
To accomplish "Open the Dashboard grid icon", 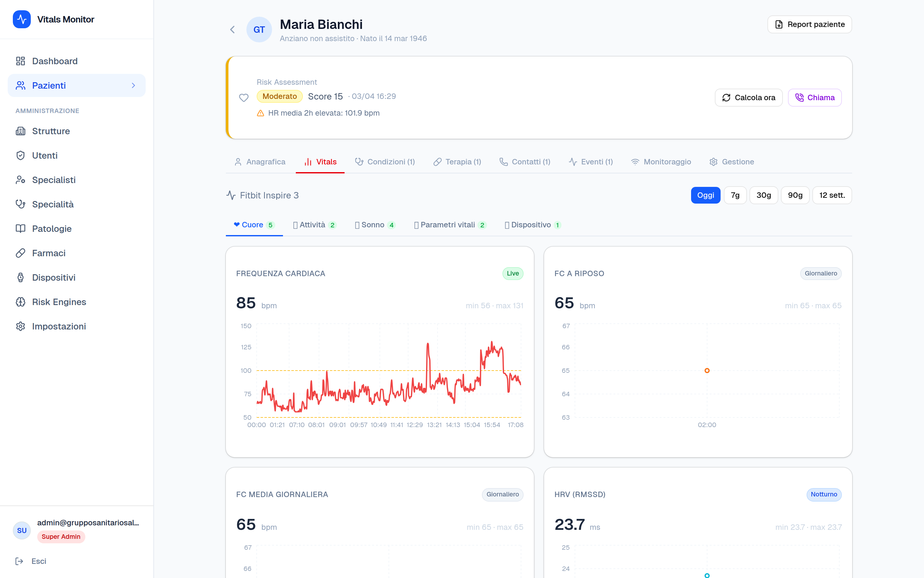I will 20,61.
